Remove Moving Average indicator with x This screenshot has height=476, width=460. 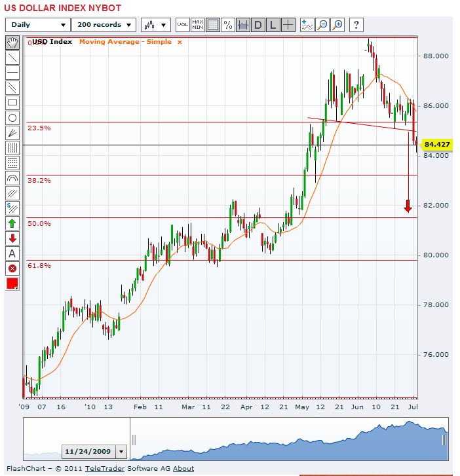180,42
